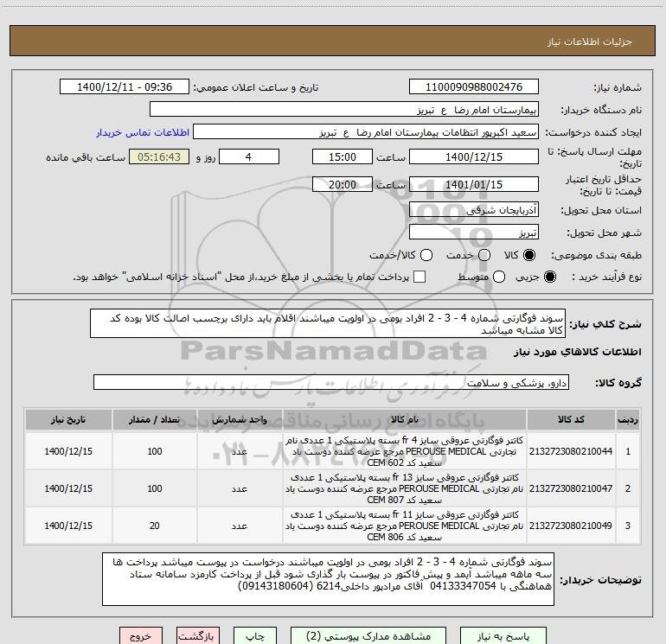Click the need date in row 2
The image size is (666, 644).
(68, 488)
